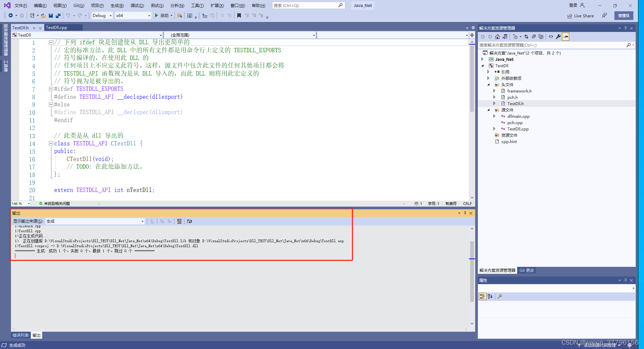Toggle the Preview Selected Items button
644x349 pixels.
[566, 37]
